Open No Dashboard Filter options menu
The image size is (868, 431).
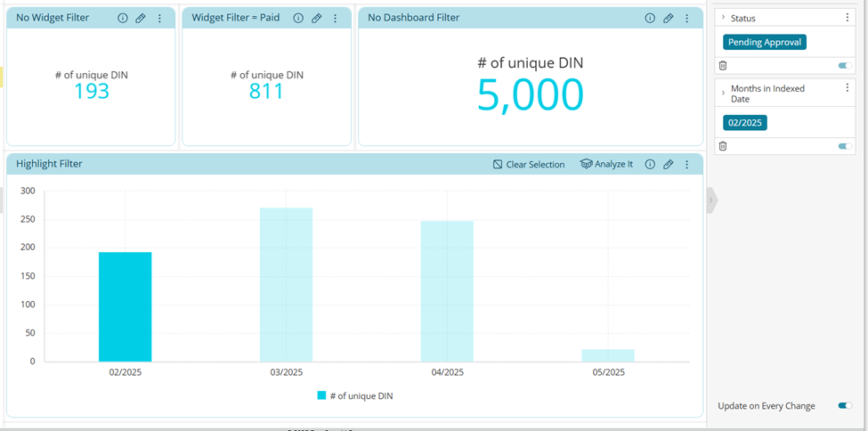click(687, 19)
